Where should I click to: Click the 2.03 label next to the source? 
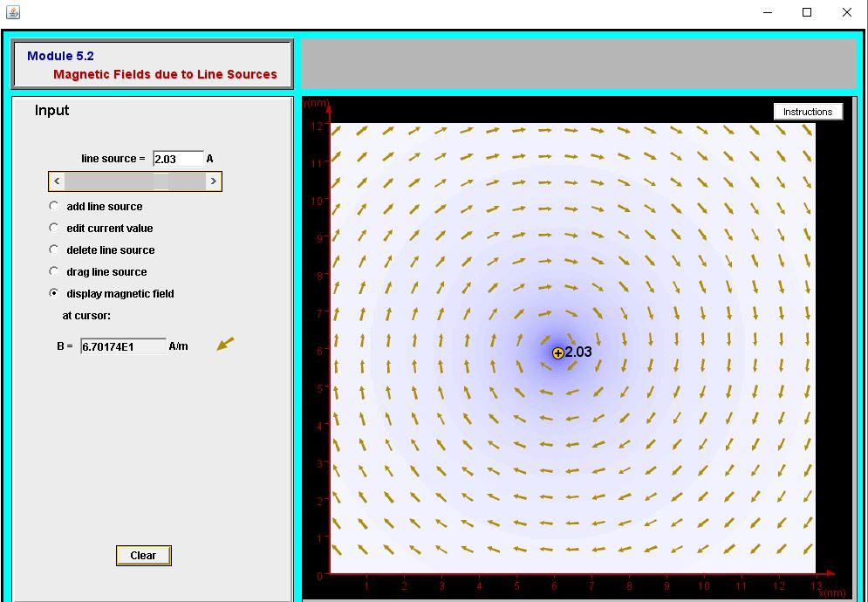578,352
